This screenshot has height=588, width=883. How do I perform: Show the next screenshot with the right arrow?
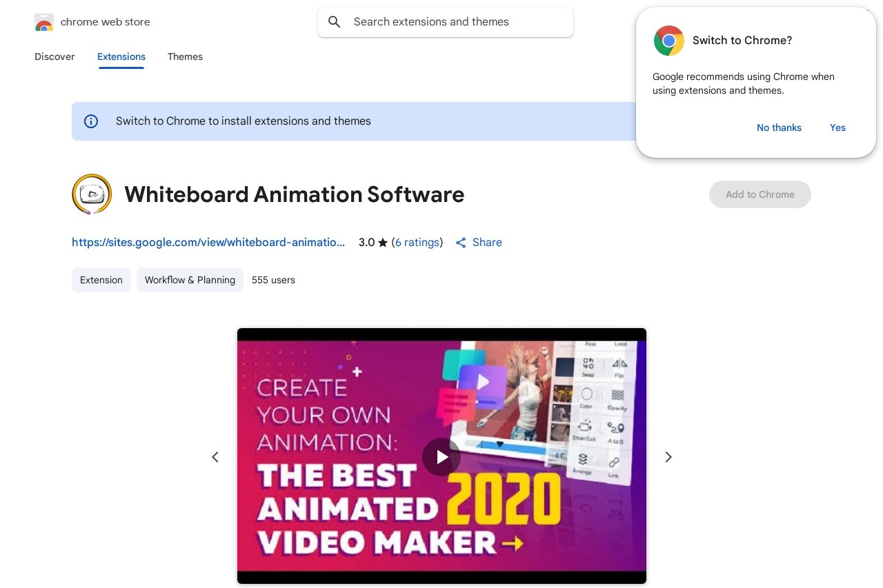(x=668, y=457)
